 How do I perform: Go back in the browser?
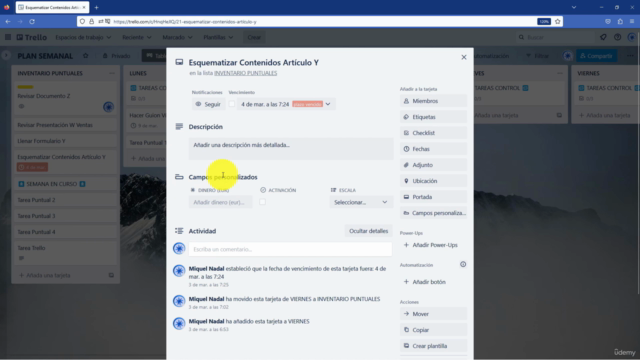(8, 22)
